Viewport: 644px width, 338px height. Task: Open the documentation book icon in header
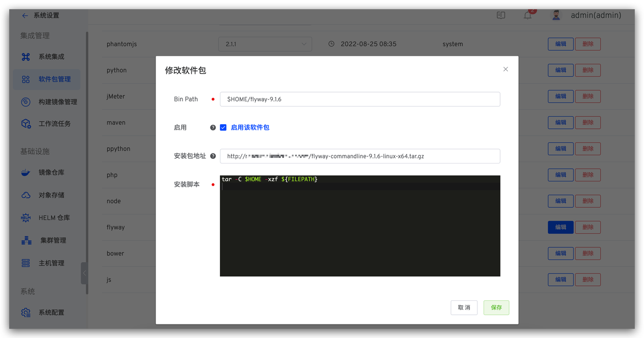pyautogui.click(x=501, y=16)
